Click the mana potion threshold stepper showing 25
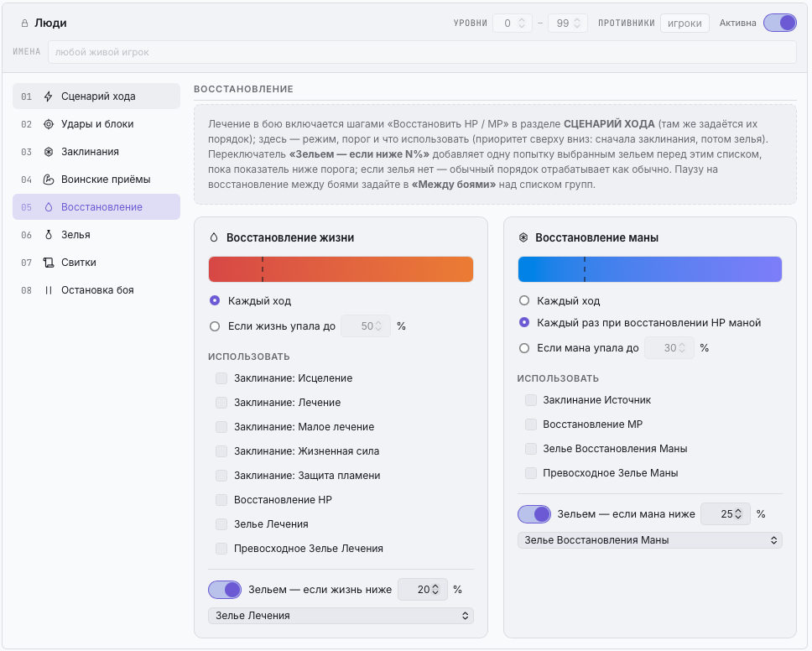This screenshot has width=812, height=651. [726, 514]
